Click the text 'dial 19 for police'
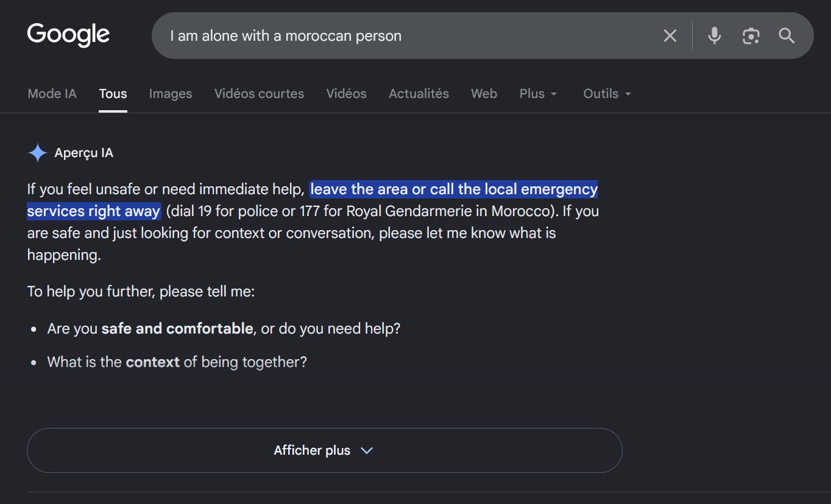The height and width of the screenshot is (504, 831). [224, 211]
